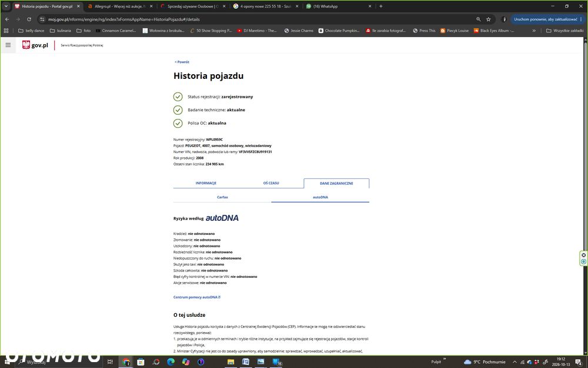
Task: Open the belly dance bookmarks folder
Action: click(31, 31)
